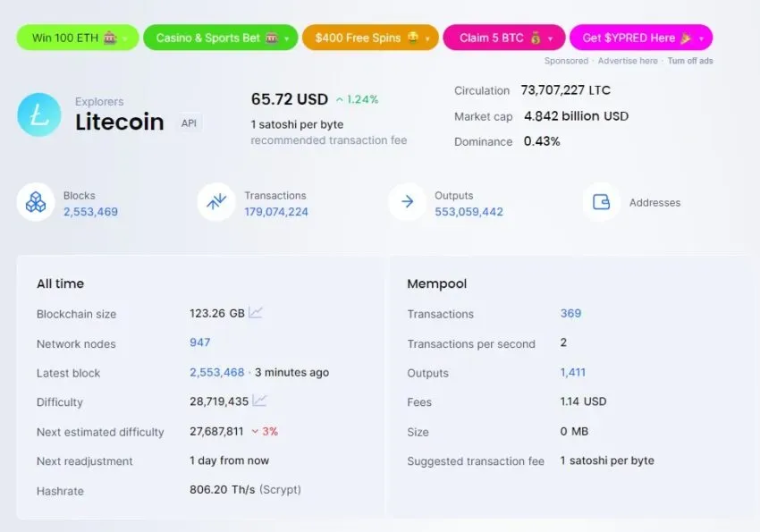Expand the Claim 5 BTC dropdown arrow
760x532 pixels.
[550, 38]
